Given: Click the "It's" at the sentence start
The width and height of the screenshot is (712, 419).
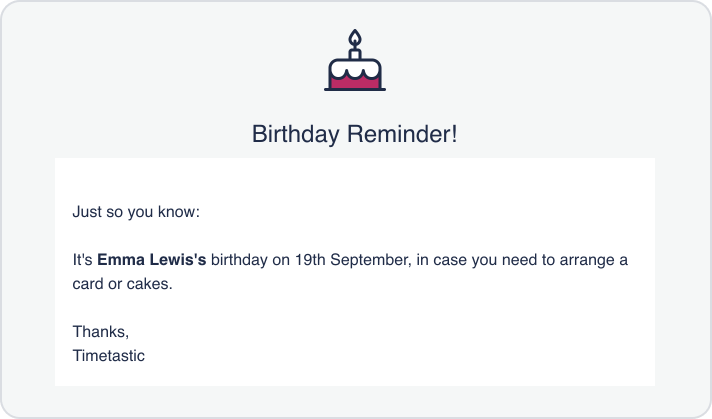Looking at the screenshot, I should 82,260.
